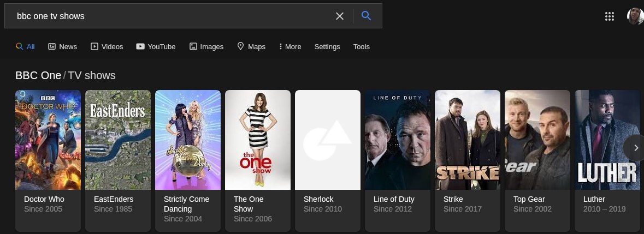Screen dimensions: 644x234
Task: Click the 'Doctor Who' title text
Action: (44, 199)
